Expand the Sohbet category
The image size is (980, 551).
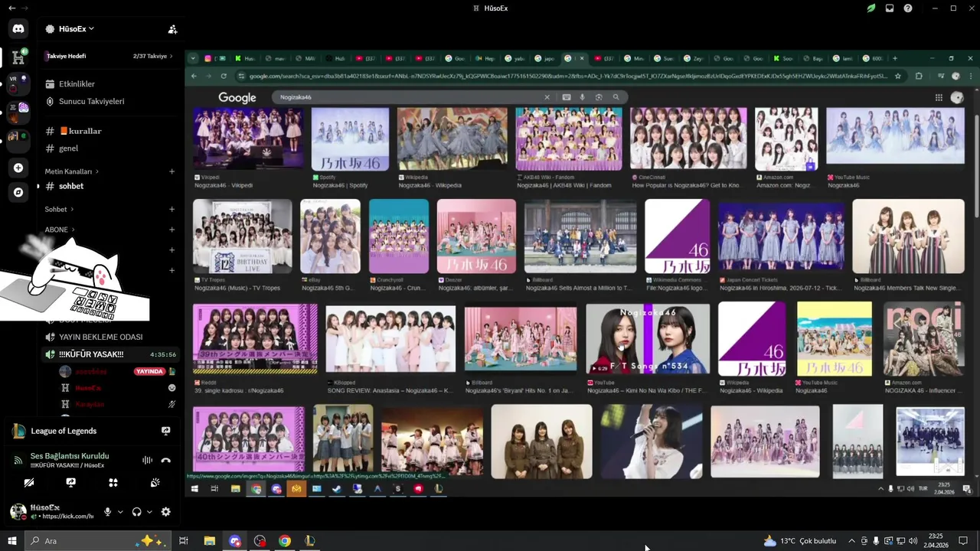point(59,209)
